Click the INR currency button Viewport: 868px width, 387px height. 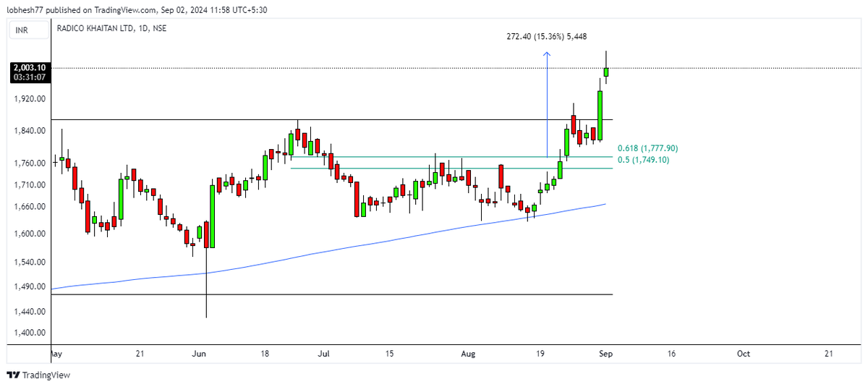(x=28, y=31)
